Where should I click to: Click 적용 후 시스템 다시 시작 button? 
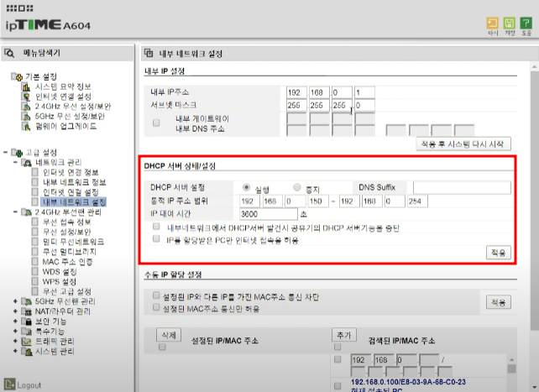click(463, 144)
